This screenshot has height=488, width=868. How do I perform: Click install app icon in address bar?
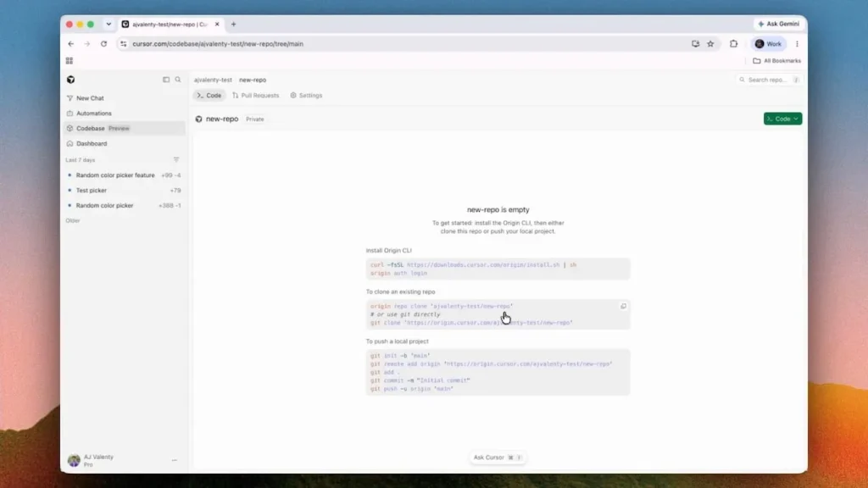(695, 44)
